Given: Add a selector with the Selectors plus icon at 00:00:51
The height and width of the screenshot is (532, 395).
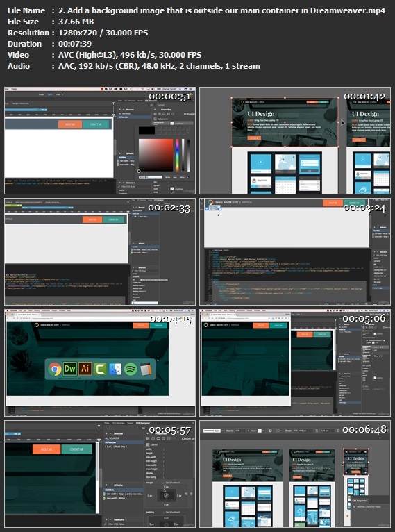Looking at the screenshot, I should [x=119, y=183].
